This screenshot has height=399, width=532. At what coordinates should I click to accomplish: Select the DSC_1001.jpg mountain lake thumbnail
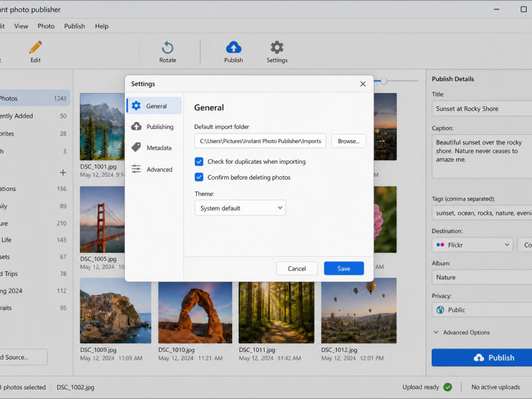click(x=102, y=126)
